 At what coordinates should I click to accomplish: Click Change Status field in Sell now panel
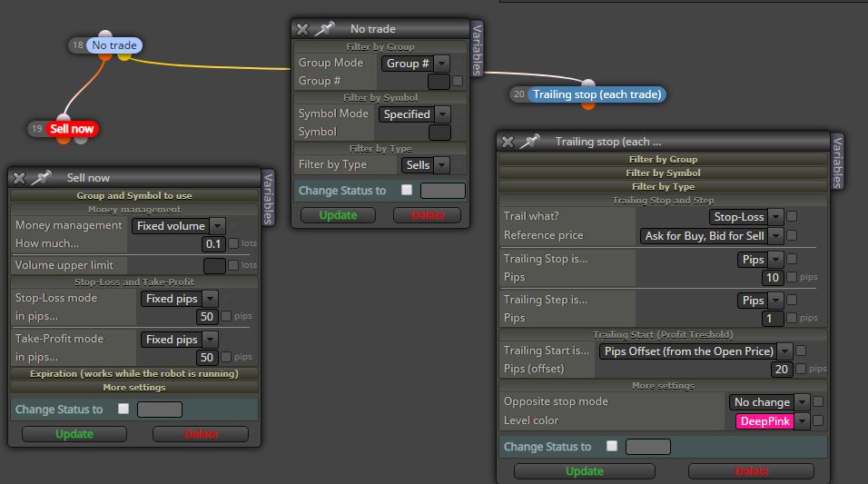click(160, 410)
